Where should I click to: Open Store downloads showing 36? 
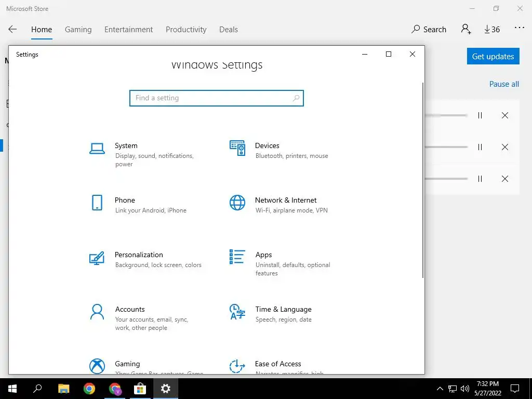(492, 30)
